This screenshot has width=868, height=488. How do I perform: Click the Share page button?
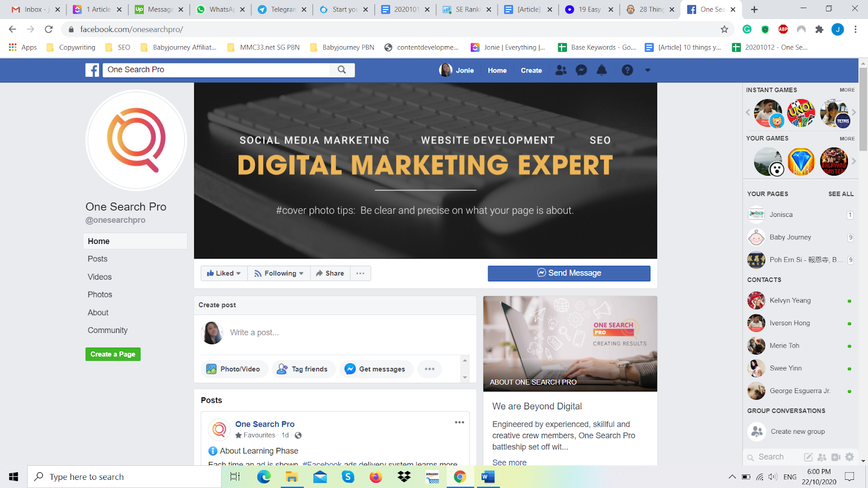330,273
